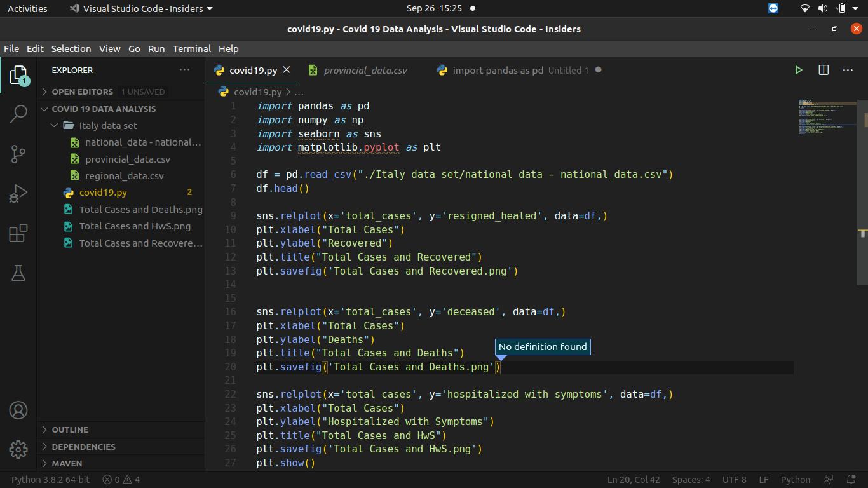Open the Extensions view icon
This screenshot has width=868, height=488.
(x=18, y=233)
